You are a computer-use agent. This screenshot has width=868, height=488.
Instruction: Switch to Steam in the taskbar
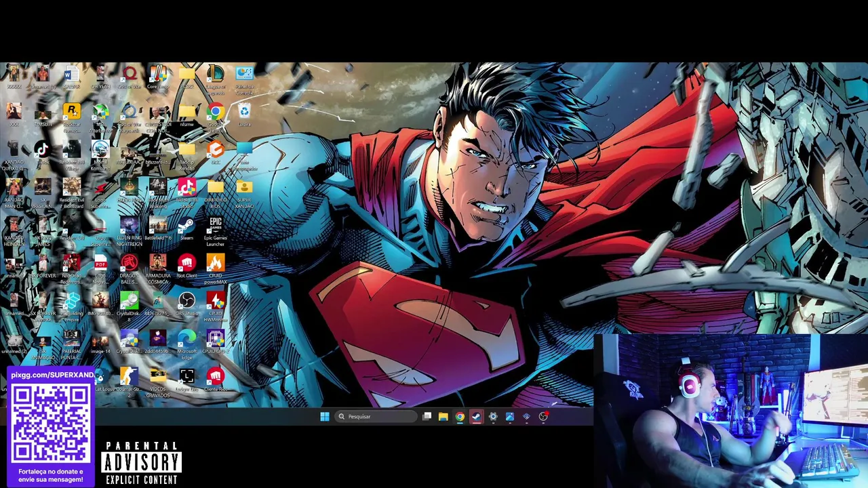(x=476, y=417)
